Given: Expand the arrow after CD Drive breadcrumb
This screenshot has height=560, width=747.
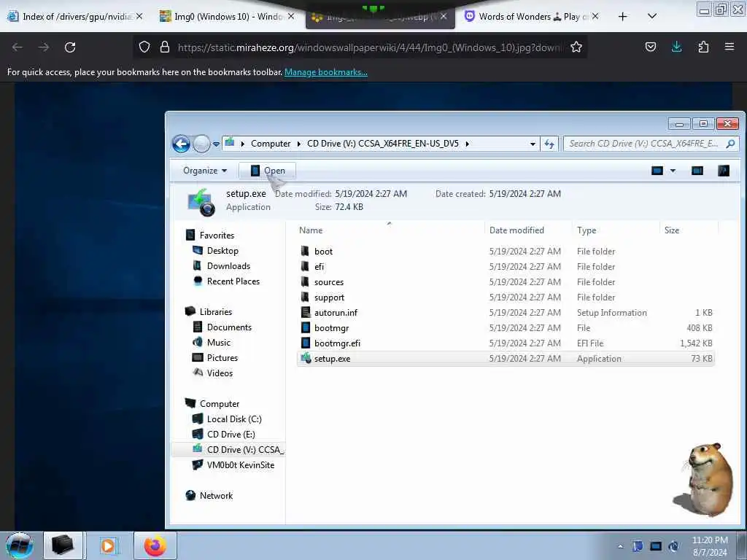Looking at the screenshot, I should [x=468, y=144].
